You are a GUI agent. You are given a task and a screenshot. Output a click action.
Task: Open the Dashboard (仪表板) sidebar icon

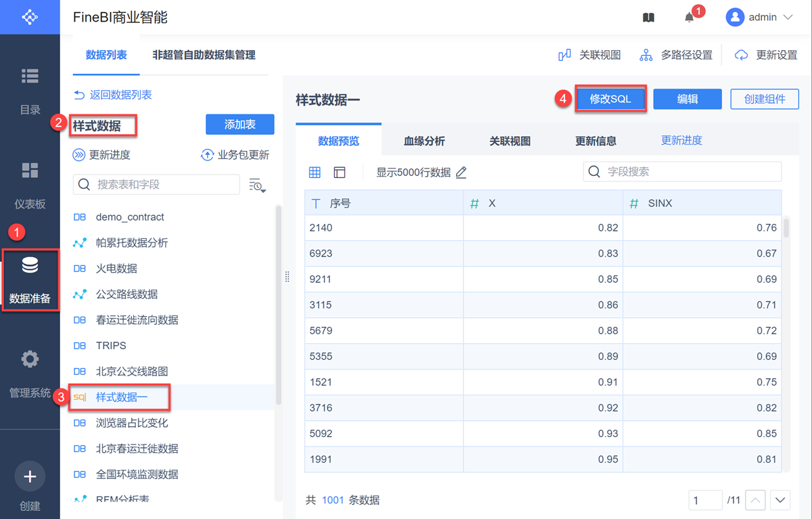(30, 171)
